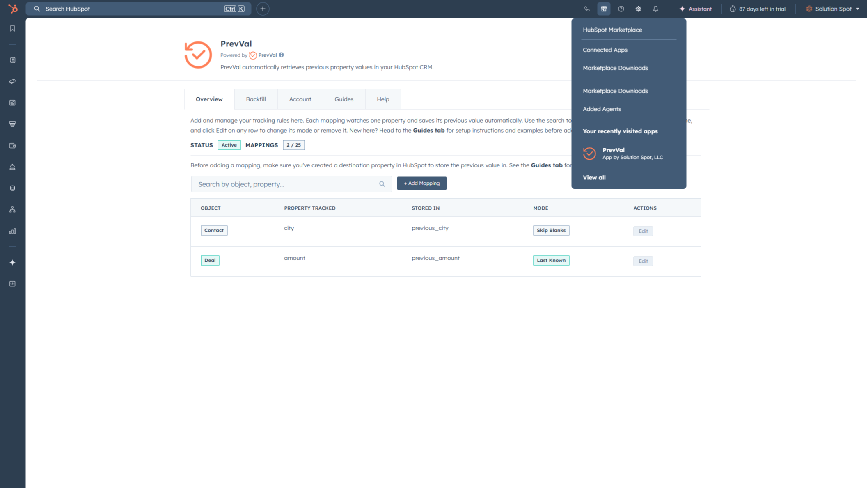Click the plus quick-create button

pos(263,9)
